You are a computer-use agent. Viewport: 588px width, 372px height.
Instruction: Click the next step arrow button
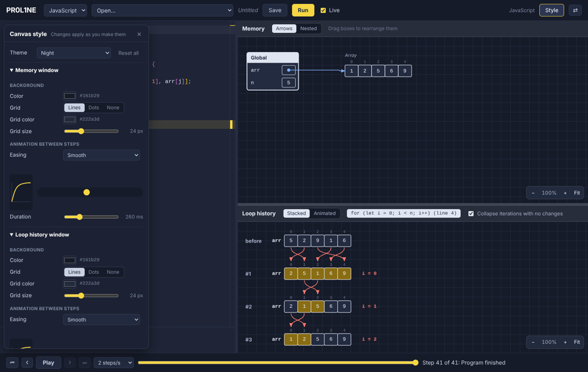point(69,362)
